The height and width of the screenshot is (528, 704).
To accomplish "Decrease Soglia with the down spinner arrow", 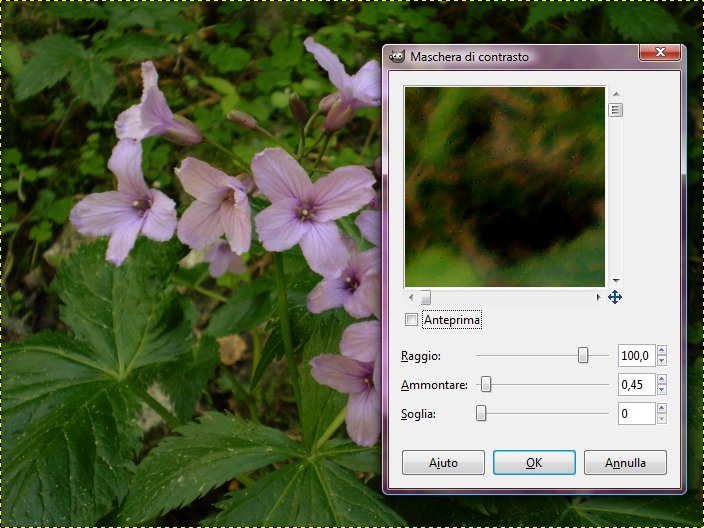I will pyautogui.click(x=661, y=418).
